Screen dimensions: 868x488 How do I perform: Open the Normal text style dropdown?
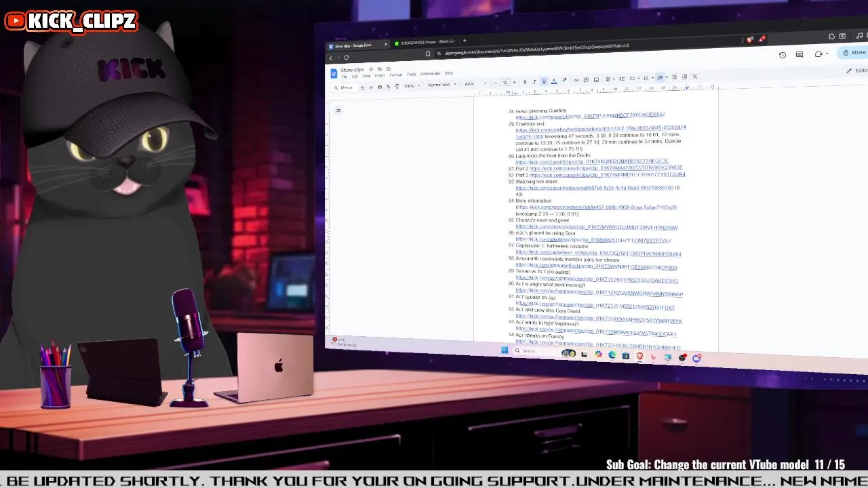pyautogui.click(x=442, y=85)
